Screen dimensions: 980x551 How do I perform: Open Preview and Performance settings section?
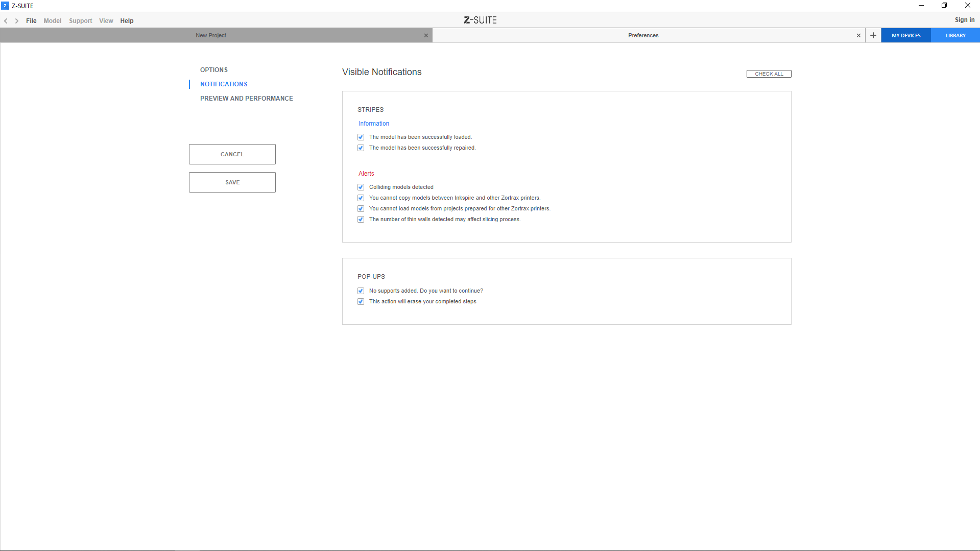tap(246, 99)
